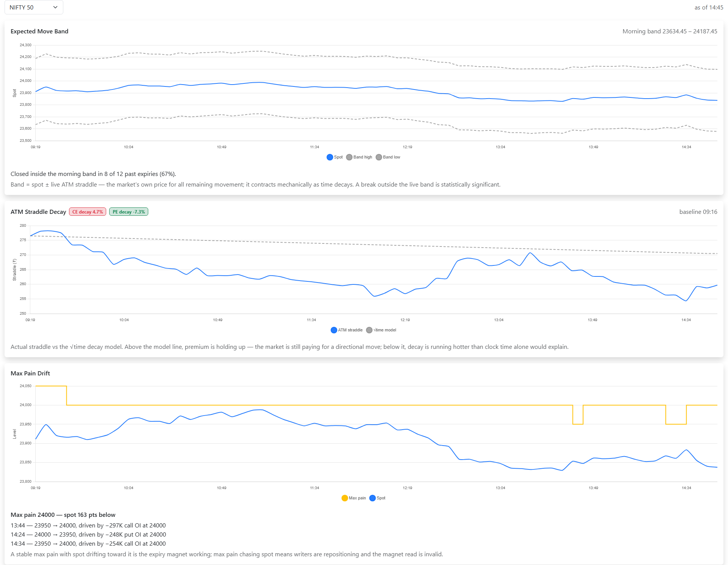728x565 pixels.
Task: Toggle the Spot series legend in Expected Move Band
Action: pos(334,157)
